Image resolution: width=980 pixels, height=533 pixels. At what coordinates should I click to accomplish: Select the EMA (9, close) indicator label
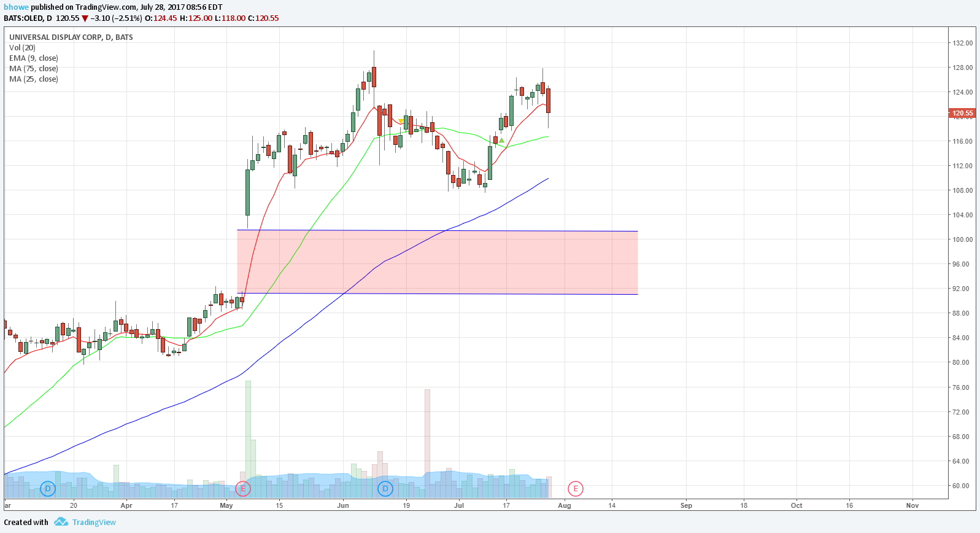(34, 58)
